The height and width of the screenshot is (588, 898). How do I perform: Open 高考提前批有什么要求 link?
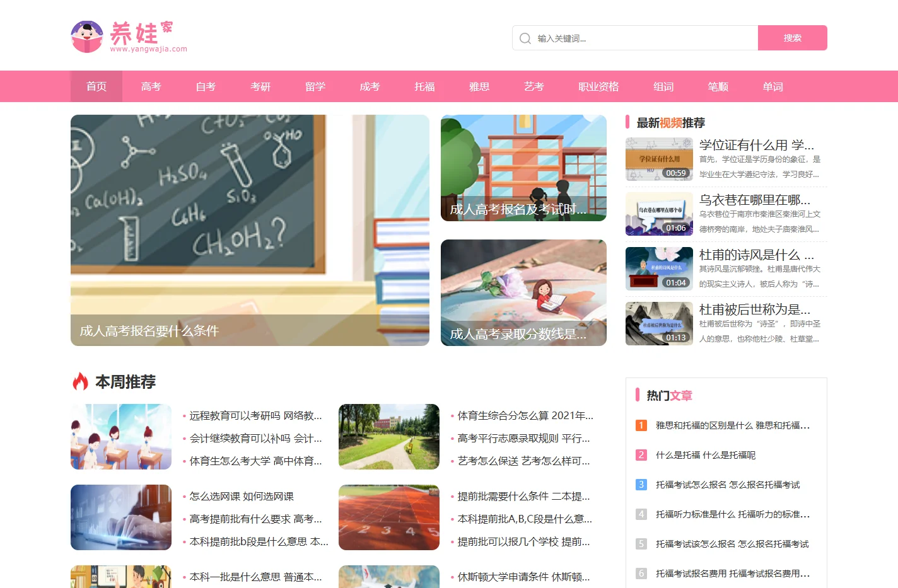(x=255, y=519)
